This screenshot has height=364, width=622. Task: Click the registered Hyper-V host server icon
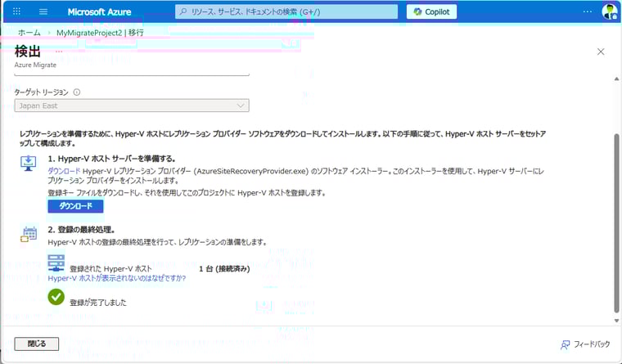[56, 263]
